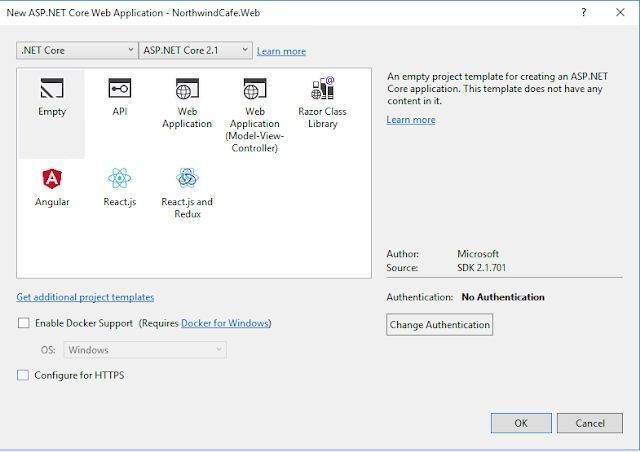
Task: Choose the API template icon
Action: click(x=120, y=88)
